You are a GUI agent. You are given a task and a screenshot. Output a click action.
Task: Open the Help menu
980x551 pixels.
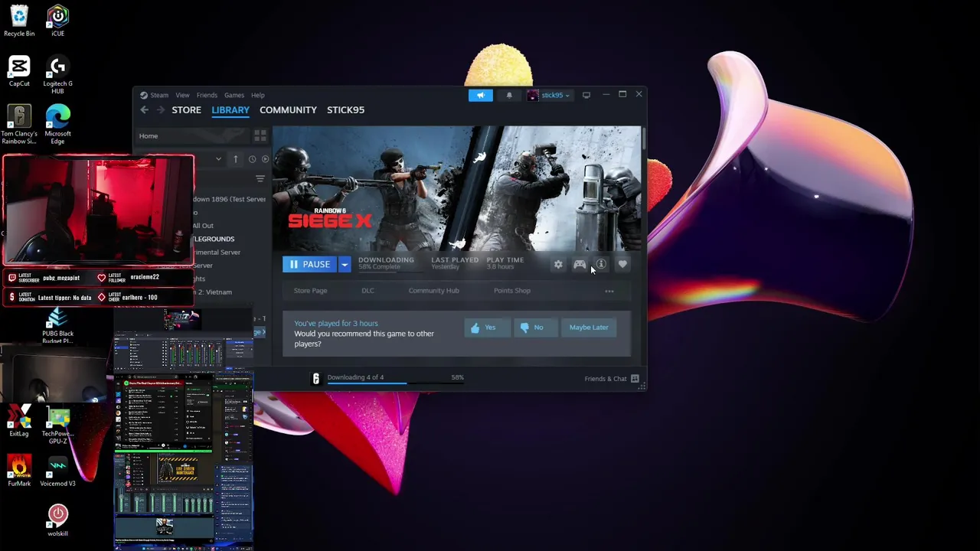coord(258,95)
